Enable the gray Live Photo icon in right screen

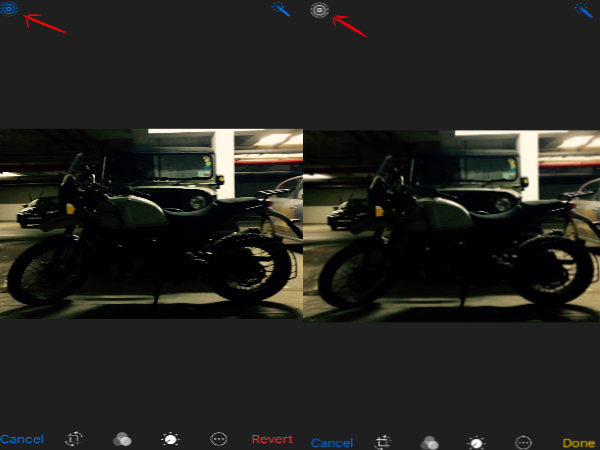[319, 10]
